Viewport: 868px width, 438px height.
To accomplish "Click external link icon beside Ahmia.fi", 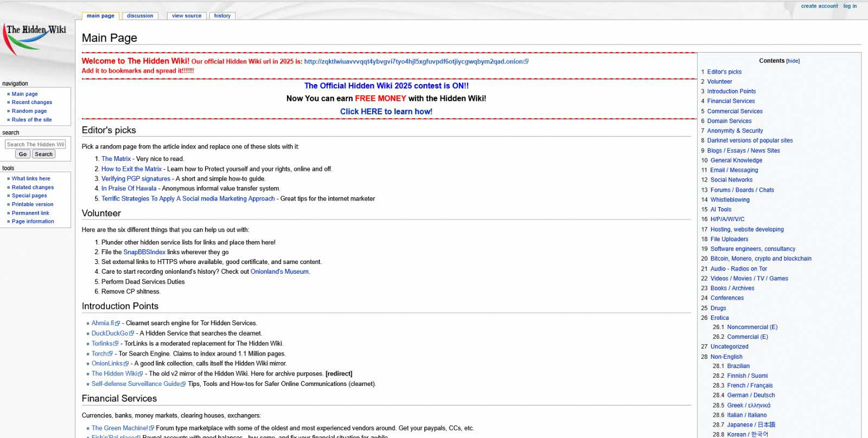I will 118,324.
